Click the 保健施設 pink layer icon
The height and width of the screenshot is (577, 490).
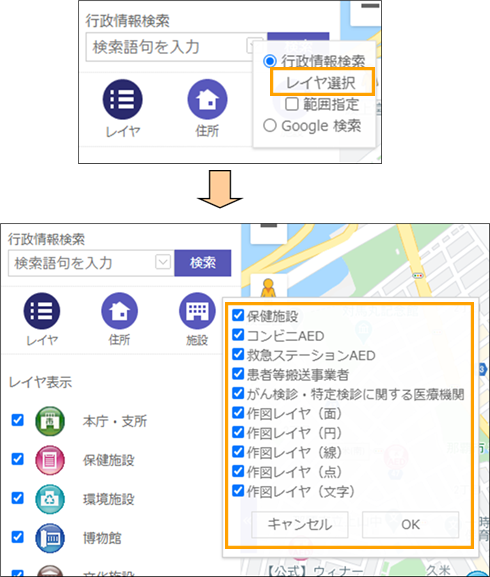50,460
